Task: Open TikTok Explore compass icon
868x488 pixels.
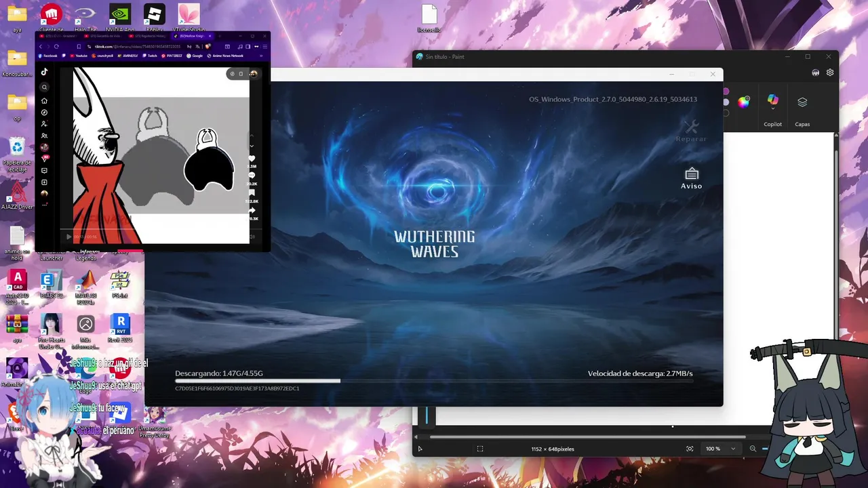Action: click(44, 113)
